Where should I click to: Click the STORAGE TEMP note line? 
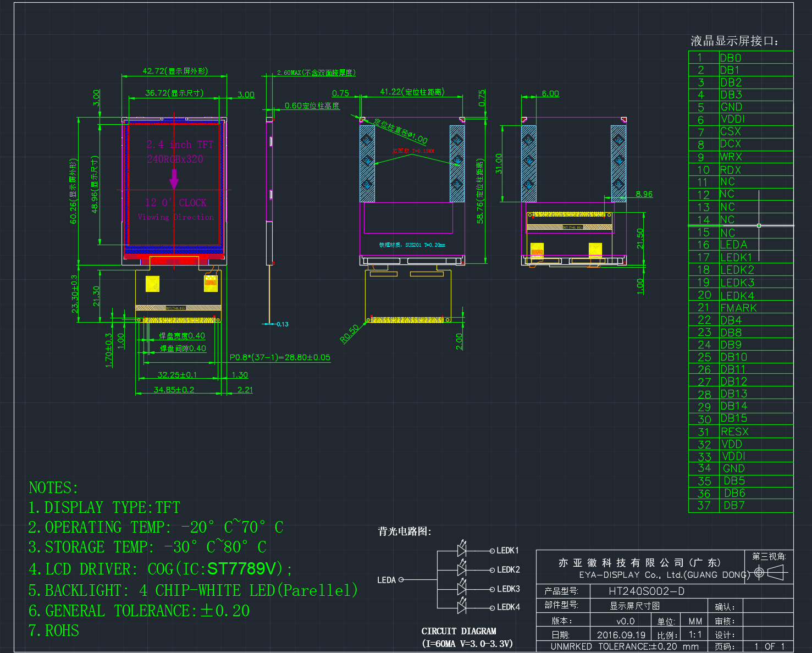pyautogui.click(x=147, y=547)
